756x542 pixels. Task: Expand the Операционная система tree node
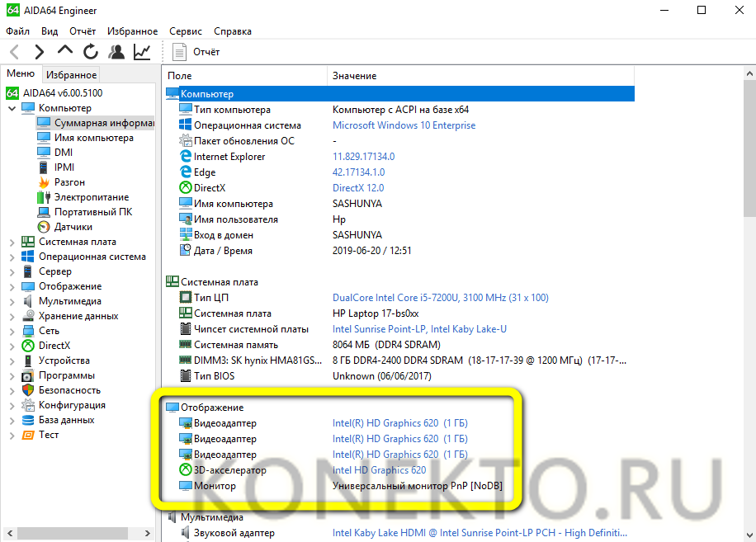(x=12, y=257)
